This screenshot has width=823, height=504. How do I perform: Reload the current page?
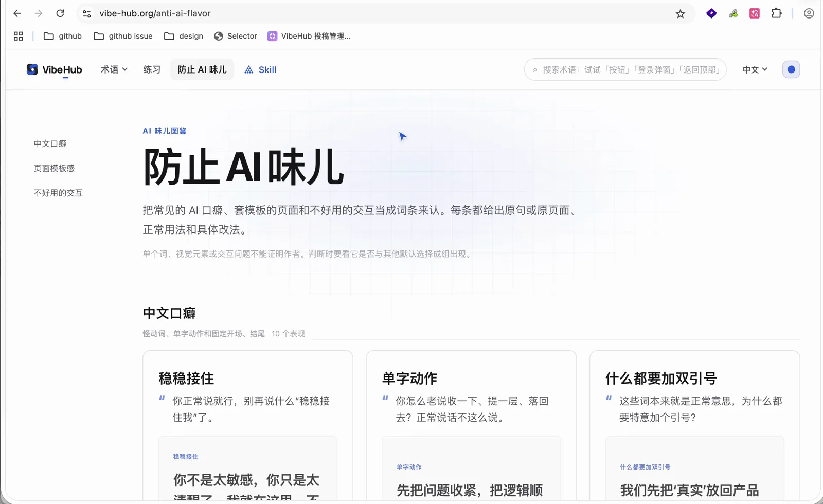point(60,13)
